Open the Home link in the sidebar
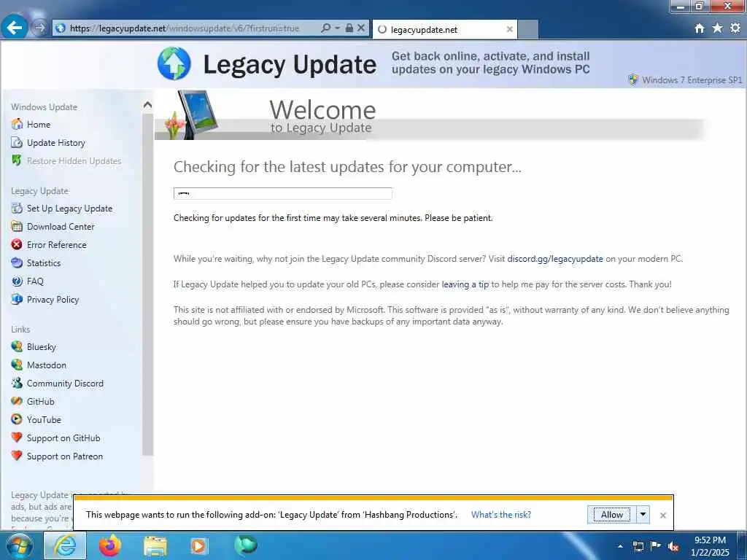The height and width of the screenshot is (560, 747). point(39,124)
